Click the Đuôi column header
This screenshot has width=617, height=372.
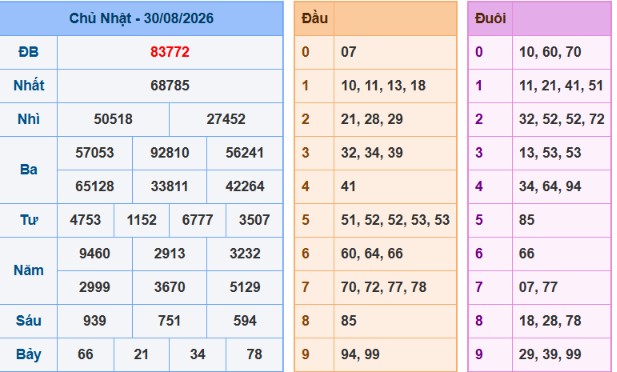[x=490, y=18]
